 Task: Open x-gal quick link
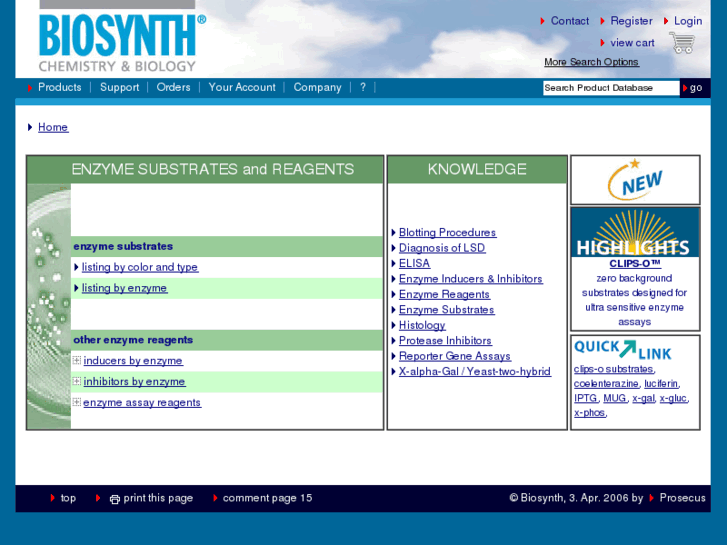(x=644, y=398)
